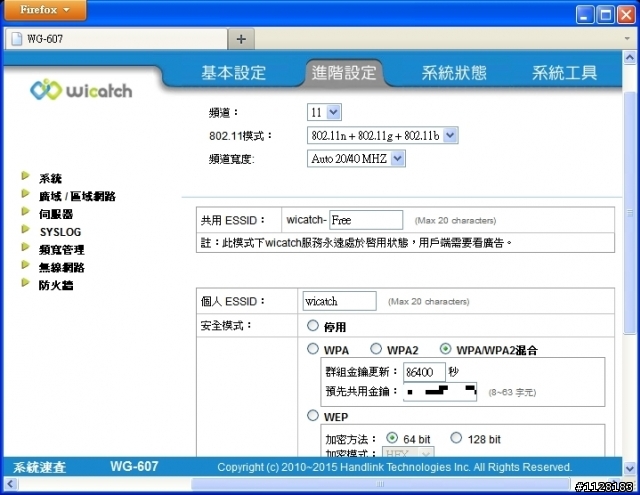The image size is (640, 495).
Task: Open the 加密模式 HEX dropdown
Action: [x=408, y=452]
